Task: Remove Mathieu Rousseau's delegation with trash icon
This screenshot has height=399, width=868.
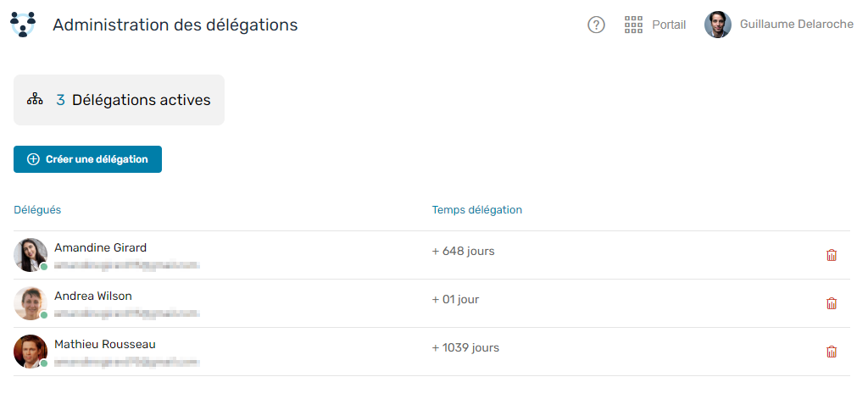Action: tap(831, 352)
